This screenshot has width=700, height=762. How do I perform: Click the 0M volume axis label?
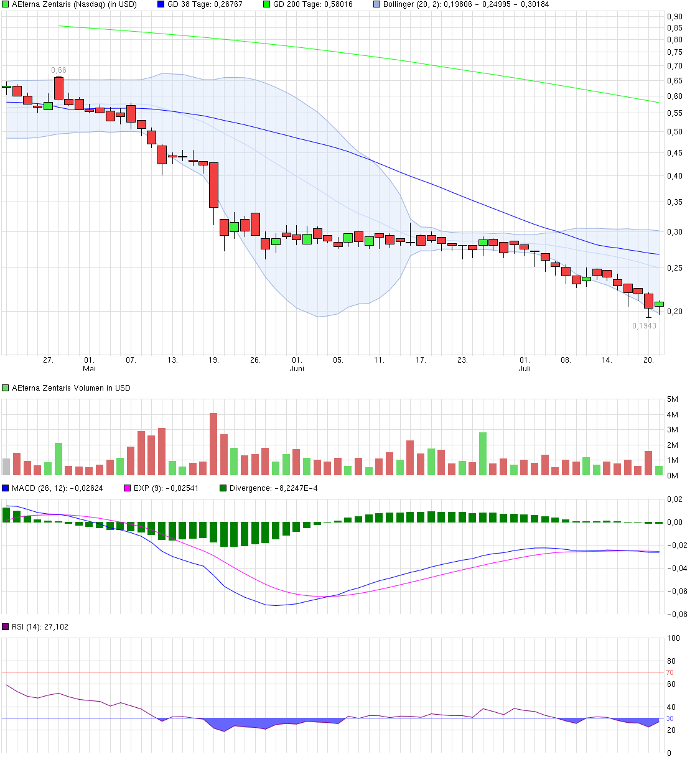pos(673,476)
